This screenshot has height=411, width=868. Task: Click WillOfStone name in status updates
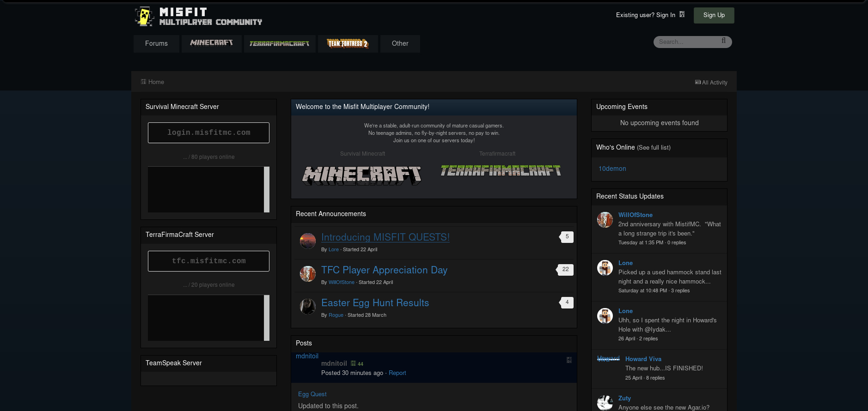click(x=636, y=215)
